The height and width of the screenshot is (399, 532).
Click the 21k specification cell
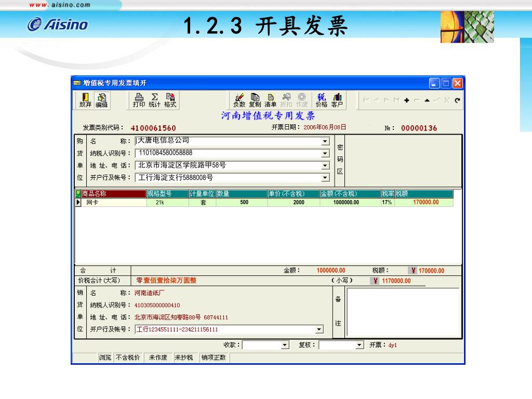click(x=168, y=202)
